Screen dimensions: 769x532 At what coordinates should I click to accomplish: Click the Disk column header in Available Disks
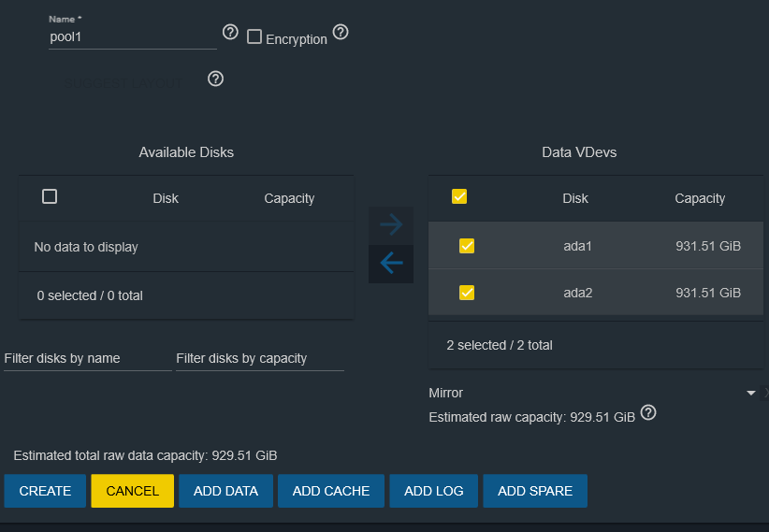[166, 198]
